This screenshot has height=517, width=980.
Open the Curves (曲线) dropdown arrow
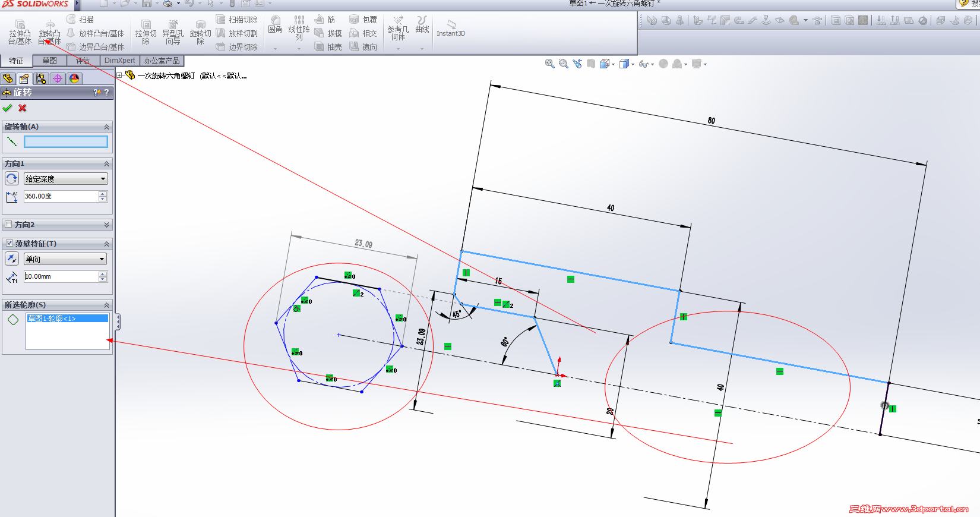click(422, 49)
